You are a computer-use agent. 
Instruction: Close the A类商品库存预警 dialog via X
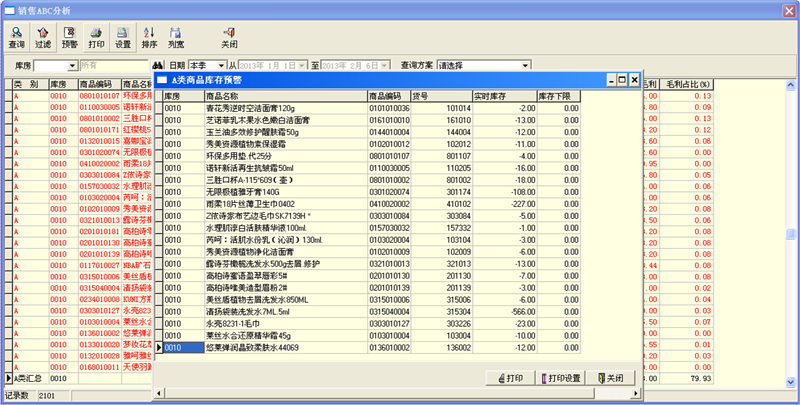coord(634,80)
